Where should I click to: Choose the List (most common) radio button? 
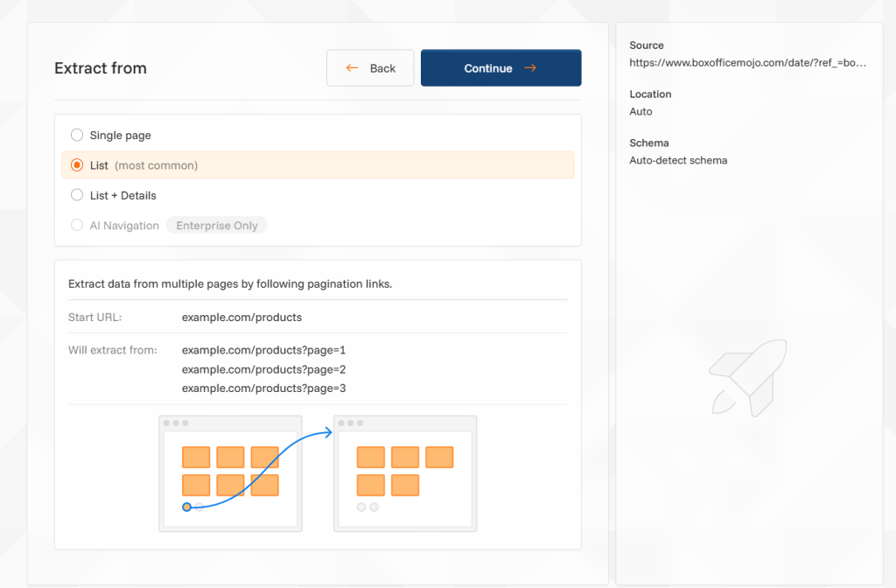point(77,165)
